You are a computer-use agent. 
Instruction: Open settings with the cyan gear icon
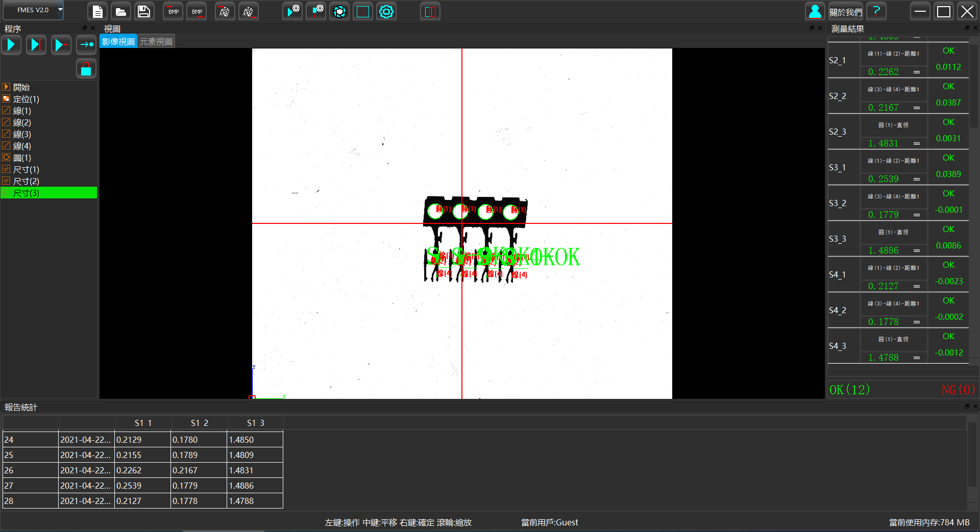click(x=386, y=11)
